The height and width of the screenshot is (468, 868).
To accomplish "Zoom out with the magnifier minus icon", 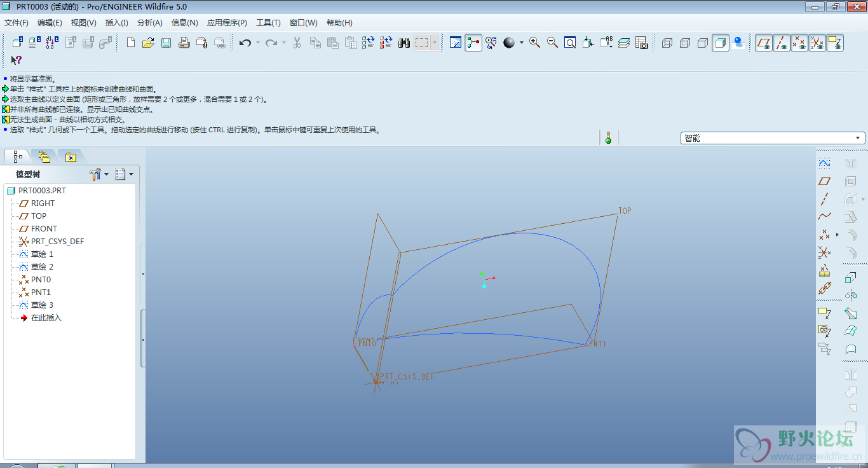I will tap(552, 43).
